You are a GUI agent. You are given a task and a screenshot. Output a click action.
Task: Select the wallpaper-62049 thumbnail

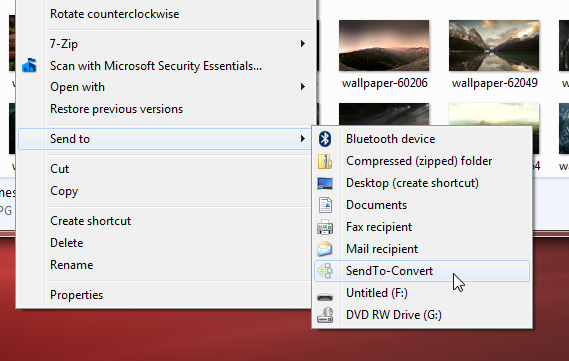[x=494, y=45]
